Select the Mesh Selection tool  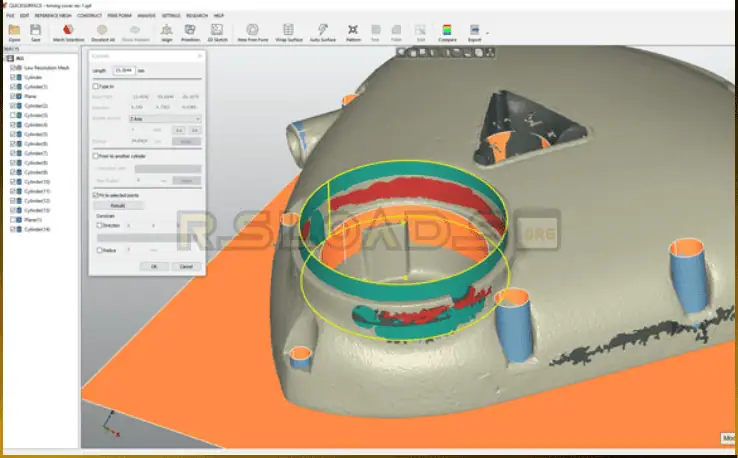pyautogui.click(x=68, y=32)
